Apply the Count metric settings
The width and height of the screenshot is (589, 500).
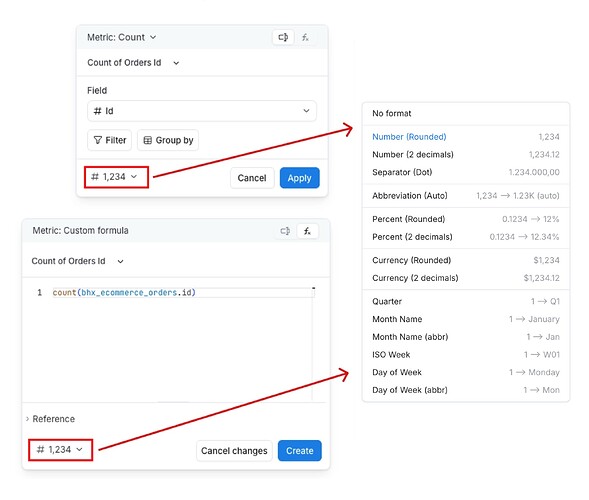(299, 178)
